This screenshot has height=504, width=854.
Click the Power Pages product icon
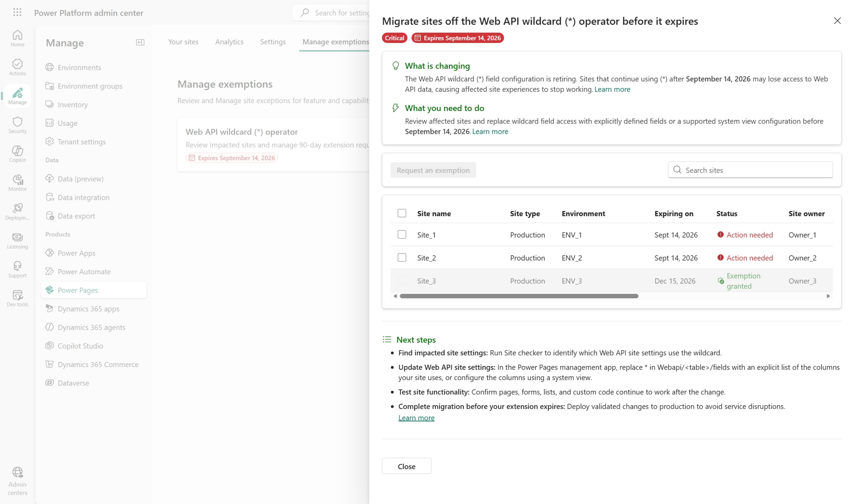click(x=50, y=290)
